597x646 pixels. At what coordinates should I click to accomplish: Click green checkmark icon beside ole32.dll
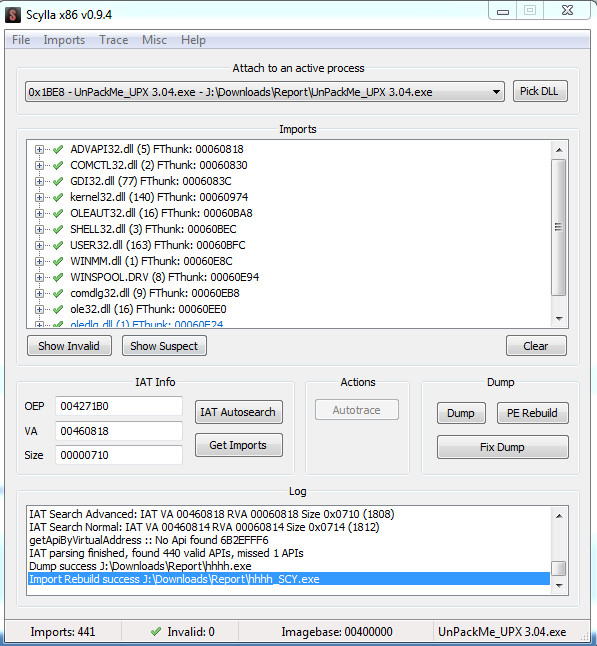click(x=58, y=309)
